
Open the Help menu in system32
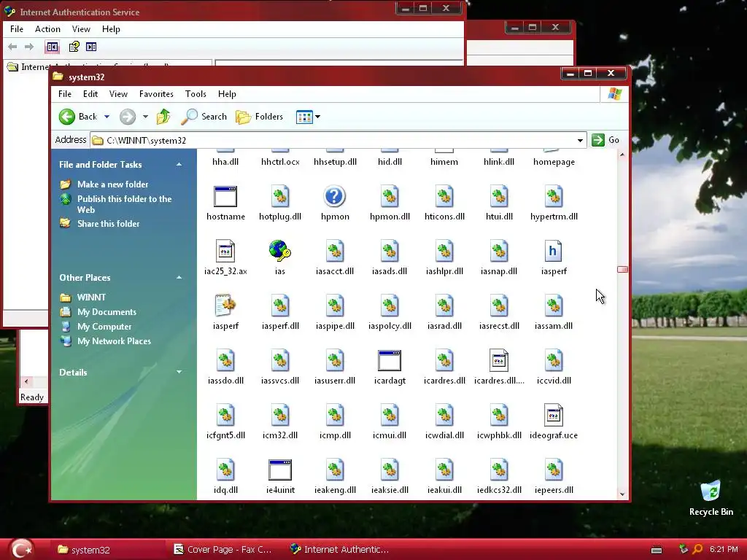[x=227, y=94]
